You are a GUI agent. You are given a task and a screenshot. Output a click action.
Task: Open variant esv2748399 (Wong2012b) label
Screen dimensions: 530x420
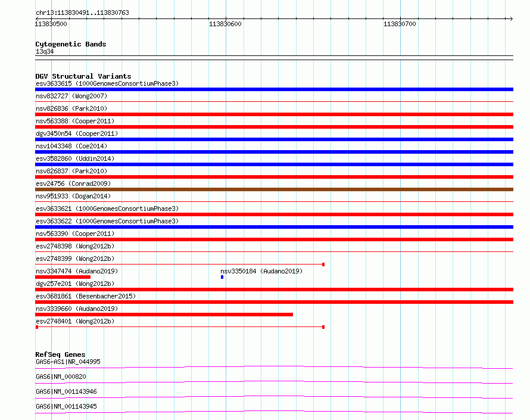click(75, 259)
